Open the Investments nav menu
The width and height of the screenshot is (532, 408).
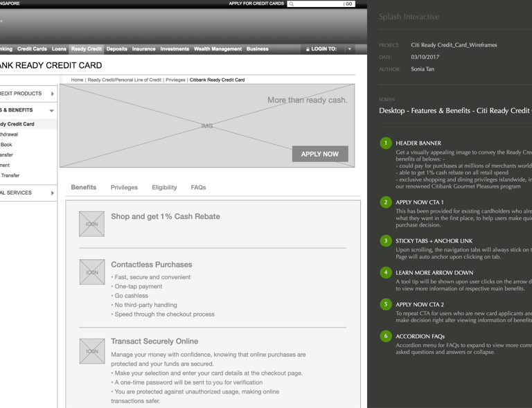coord(175,49)
